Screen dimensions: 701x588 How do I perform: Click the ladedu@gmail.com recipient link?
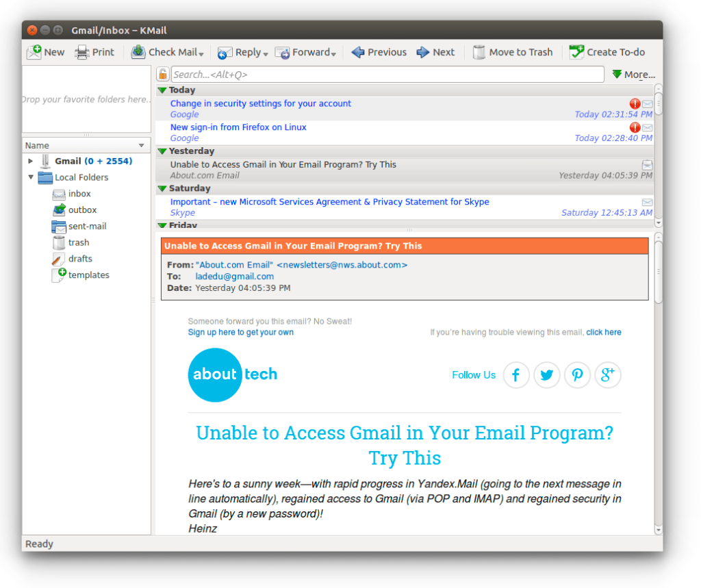click(235, 277)
